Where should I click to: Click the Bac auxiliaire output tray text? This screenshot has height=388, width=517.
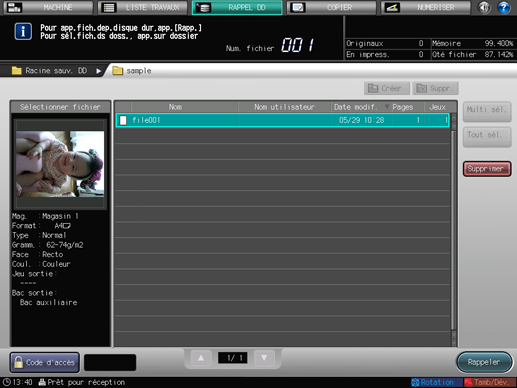click(x=49, y=302)
